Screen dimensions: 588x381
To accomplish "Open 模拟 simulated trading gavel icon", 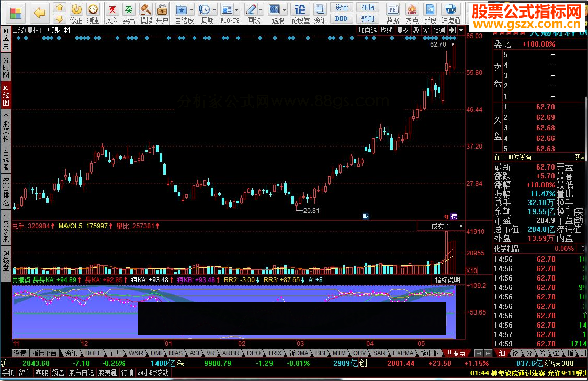I will 146,13.
